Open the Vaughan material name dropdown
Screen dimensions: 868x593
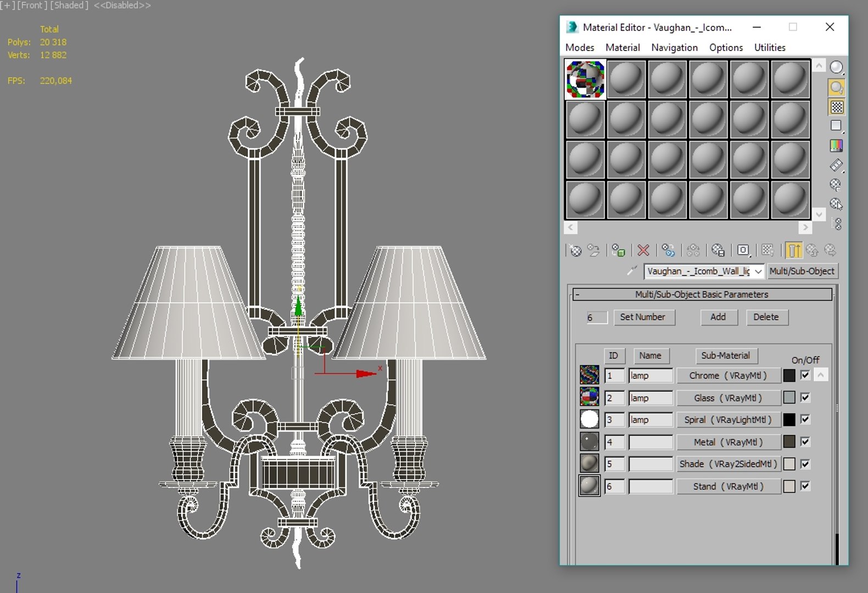click(x=758, y=271)
